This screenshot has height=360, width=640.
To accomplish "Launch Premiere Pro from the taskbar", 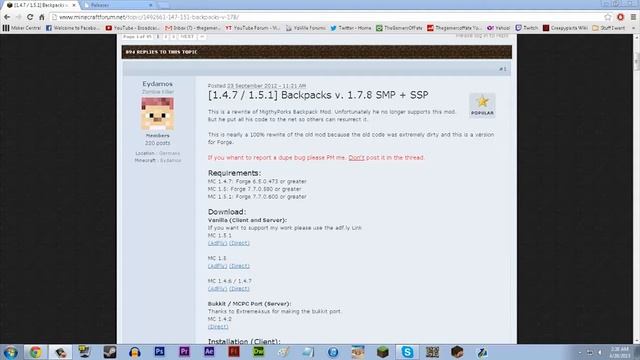I will tap(184, 351).
